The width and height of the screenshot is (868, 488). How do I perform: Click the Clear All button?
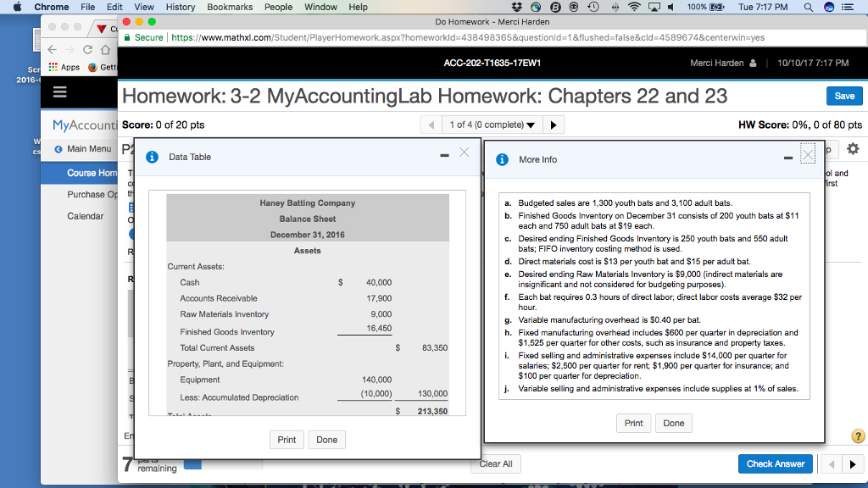495,463
